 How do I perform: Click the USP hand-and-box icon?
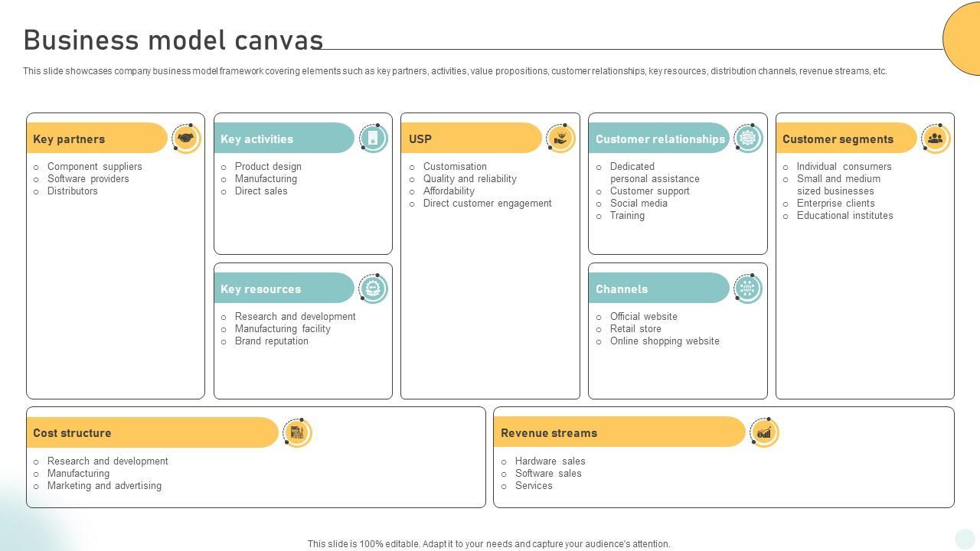tap(560, 139)
